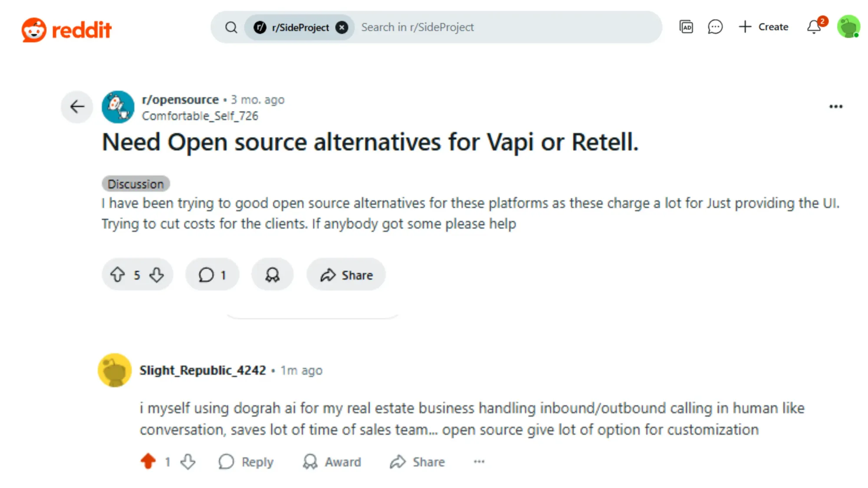Visit the r/opensource community link
868x488 pixels.
180,99
